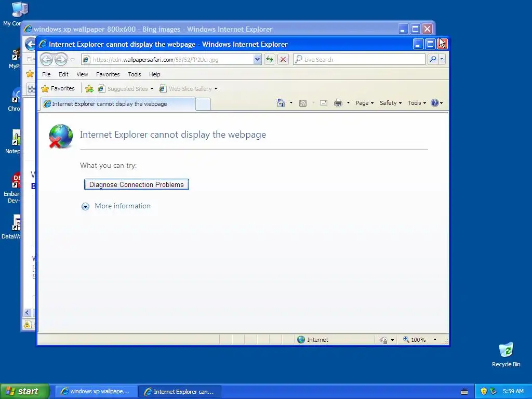Click the Start button

pos(24,391)
